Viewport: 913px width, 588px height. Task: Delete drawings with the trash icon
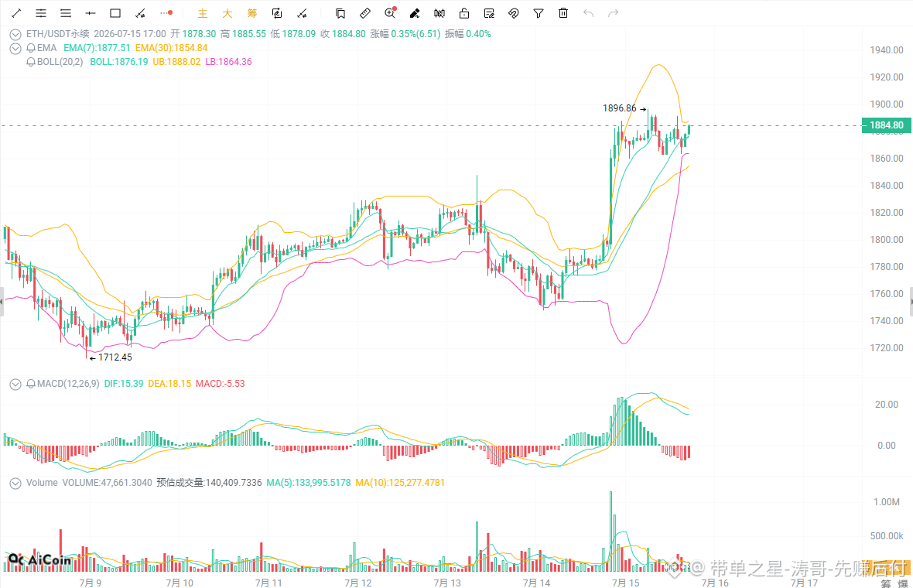(563, 13)
